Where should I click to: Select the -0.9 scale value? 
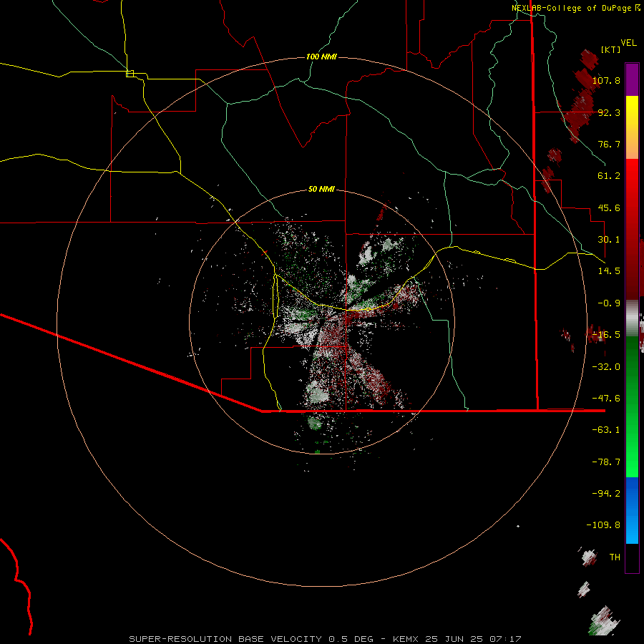[609, 303]
